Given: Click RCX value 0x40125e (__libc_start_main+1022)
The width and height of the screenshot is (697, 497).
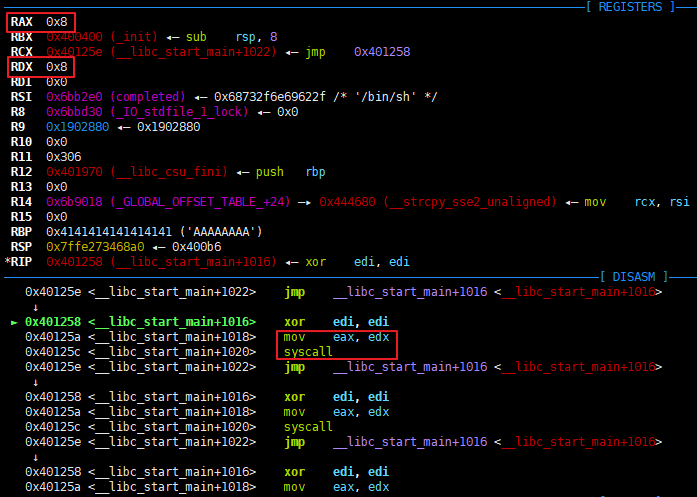Looking at the screenshot, I should (161, 52).
